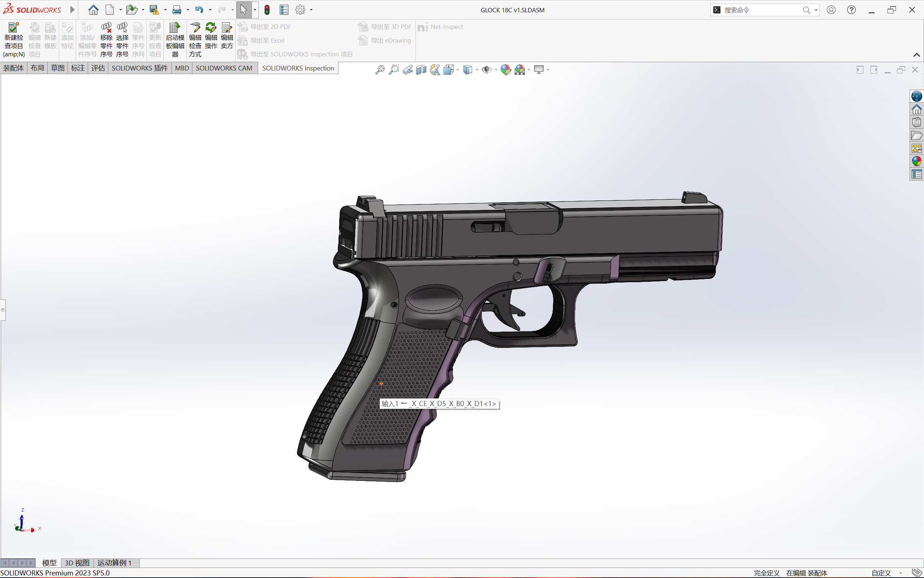Open the Help question mark icon
This screenshot has height=578, width=924.
click(x=851, y=10)
